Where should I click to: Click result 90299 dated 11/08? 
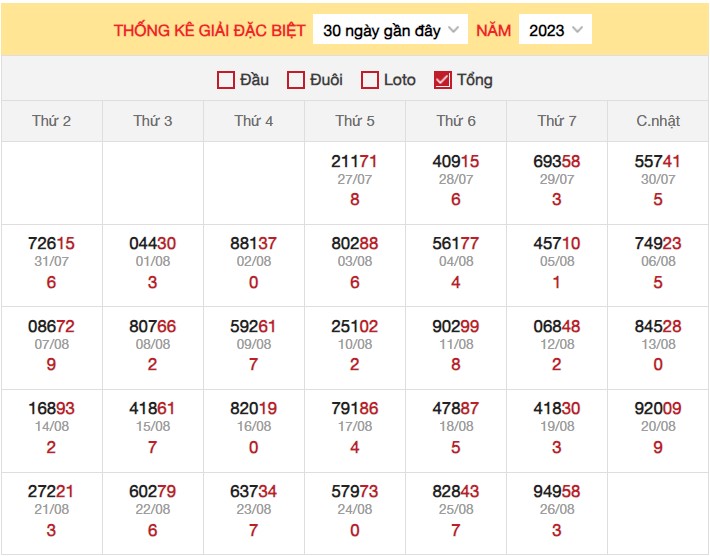coord(456,326)
